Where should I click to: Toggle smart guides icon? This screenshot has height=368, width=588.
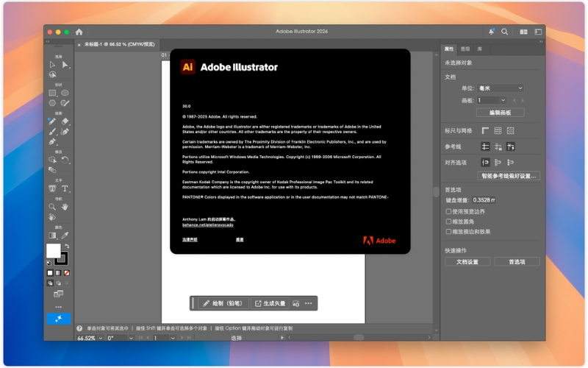click(510, 146)
